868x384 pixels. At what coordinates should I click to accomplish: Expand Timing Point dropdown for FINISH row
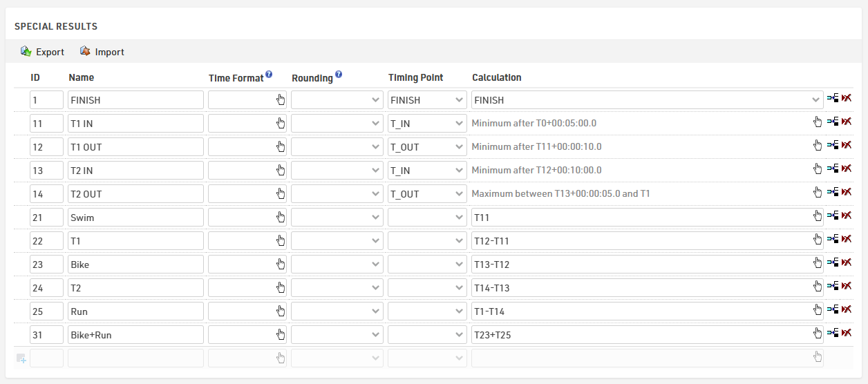pyautogui.click(x=427, y=99)
